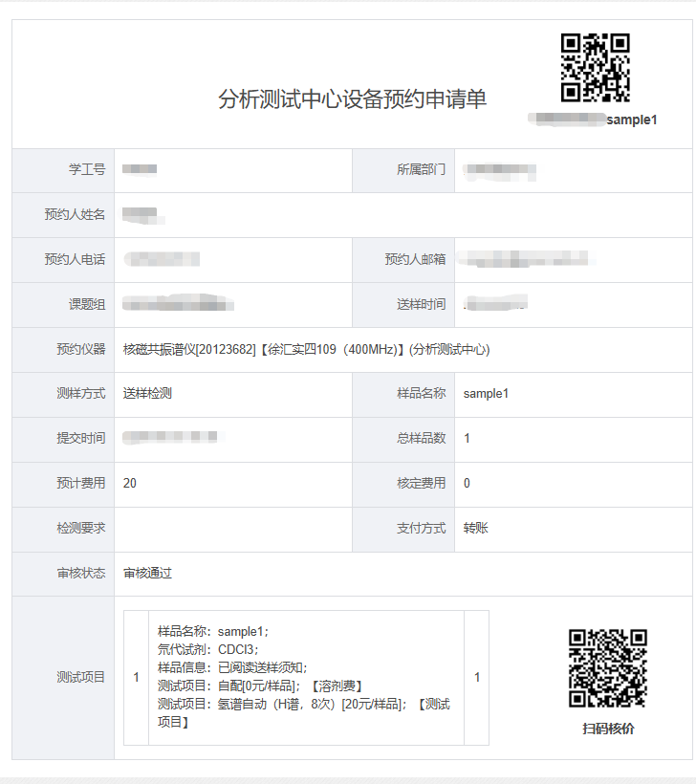The height and width of the screenshot is (784, 696).
Task: Click the 送样检测 value
Action: coord(148,394)
